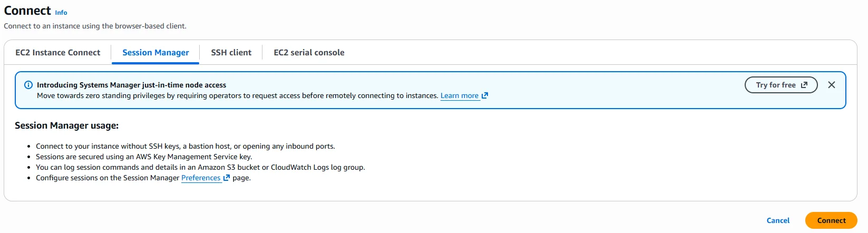Open the EC2 serial console tab
This screenshot has height=233, width=868.
[309, 53]
